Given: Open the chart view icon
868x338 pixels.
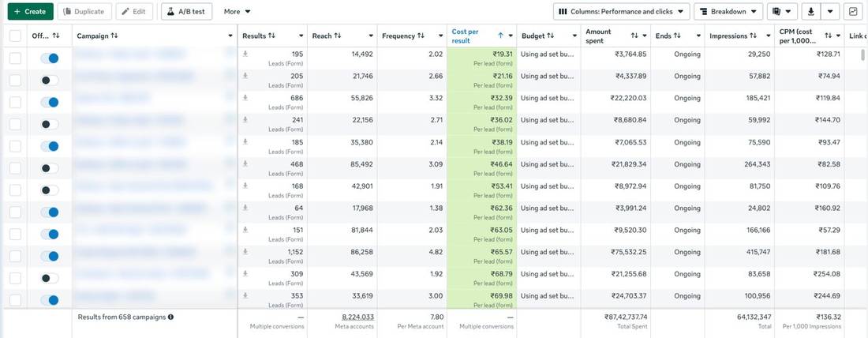Looking at the screenshot, I should click(x=852, y=11).
